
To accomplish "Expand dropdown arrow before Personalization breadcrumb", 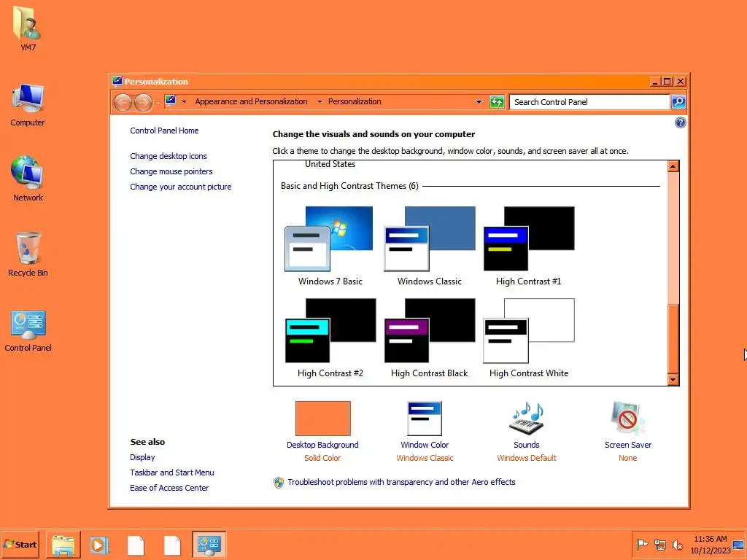I will [320, 101].
